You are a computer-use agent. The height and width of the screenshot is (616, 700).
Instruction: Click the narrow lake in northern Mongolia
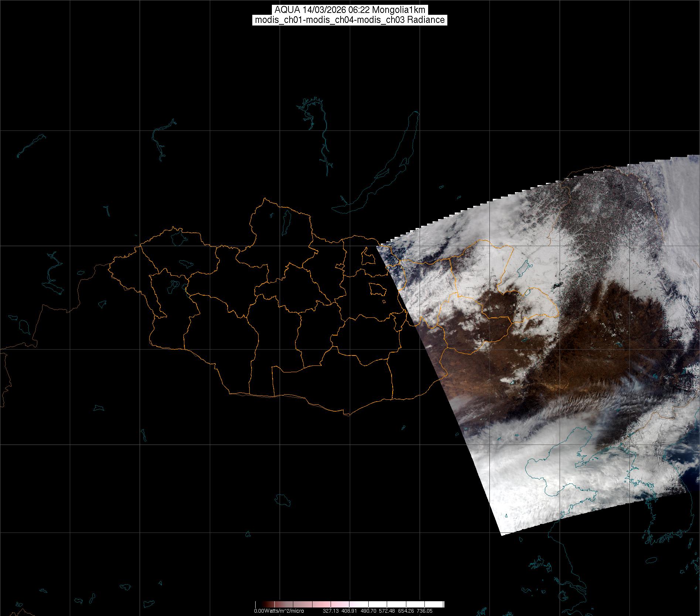click(286, 221)
